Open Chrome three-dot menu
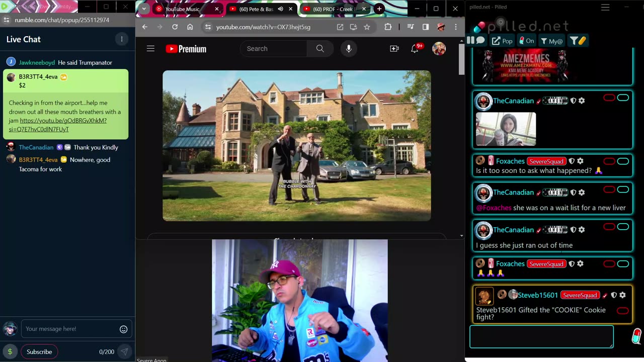 click(456, 27)
